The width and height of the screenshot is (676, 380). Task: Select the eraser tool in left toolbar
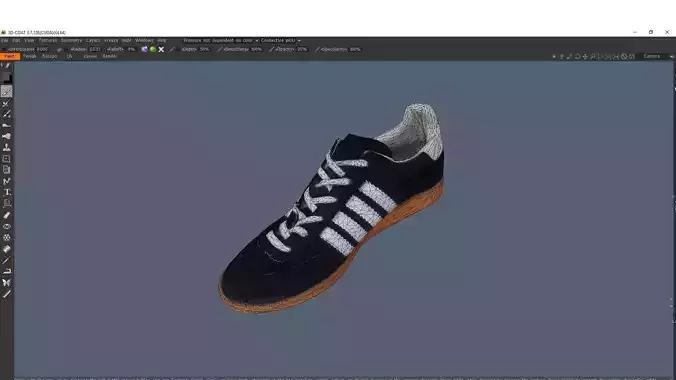pyautogui.click(x=6, y=215)
